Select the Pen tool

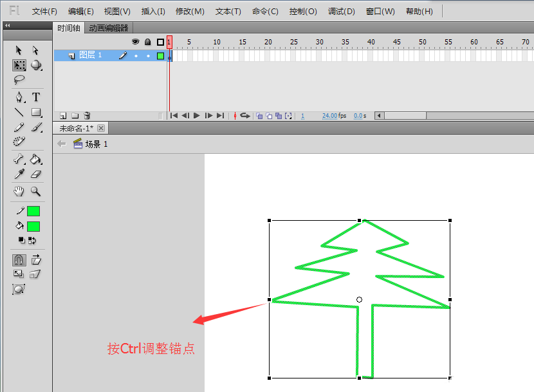(19, 97)
